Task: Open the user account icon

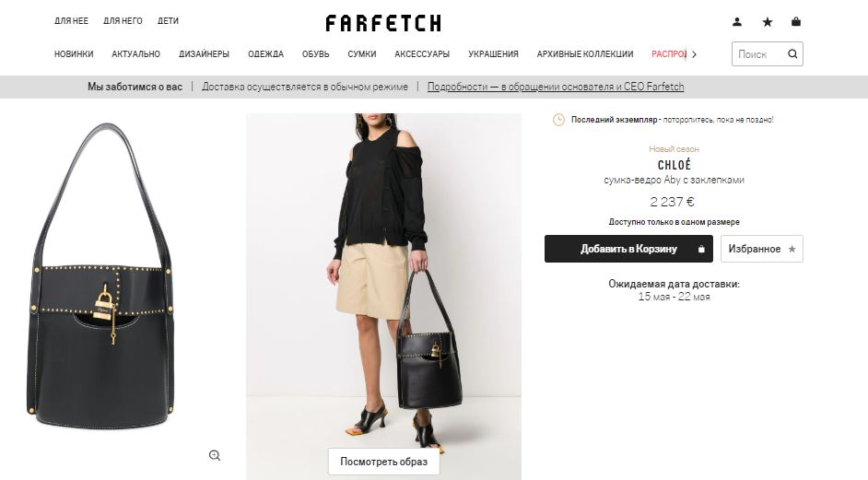Action: tap(737, 21)
